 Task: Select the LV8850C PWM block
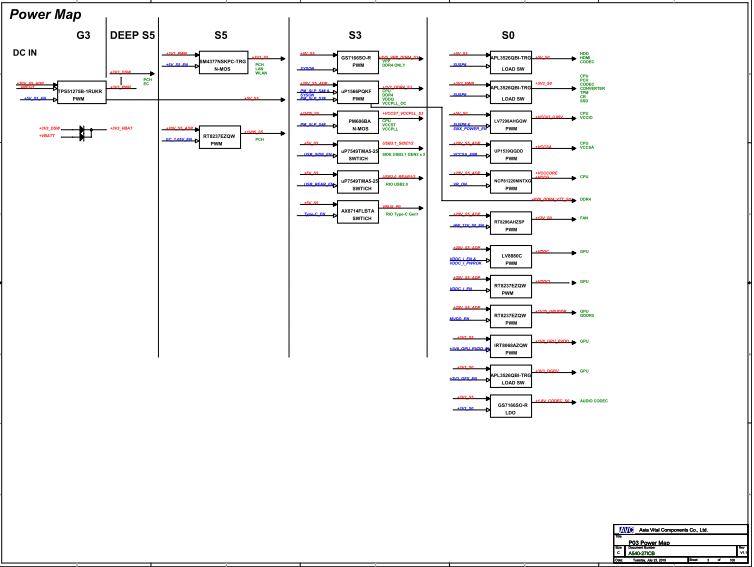point(511,259)
